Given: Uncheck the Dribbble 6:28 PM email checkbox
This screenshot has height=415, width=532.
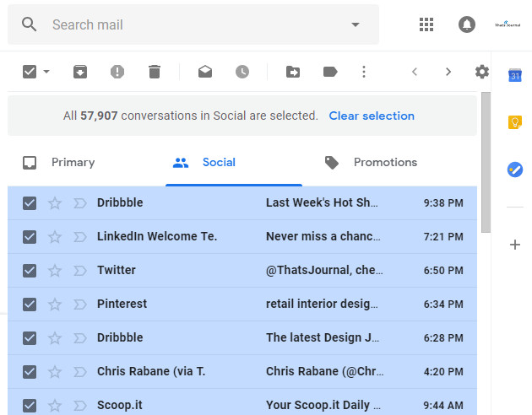Looking at the screenshot, I should point(30,337).
